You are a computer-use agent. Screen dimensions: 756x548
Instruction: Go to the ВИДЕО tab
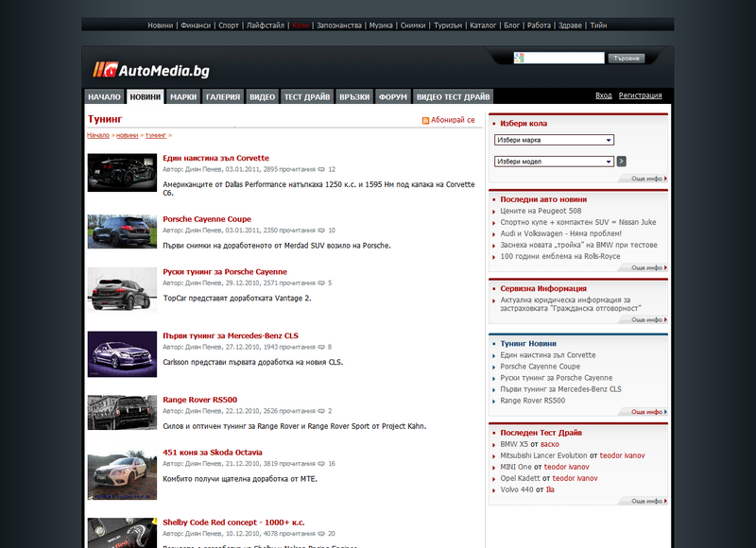click(x=263, y=97)
